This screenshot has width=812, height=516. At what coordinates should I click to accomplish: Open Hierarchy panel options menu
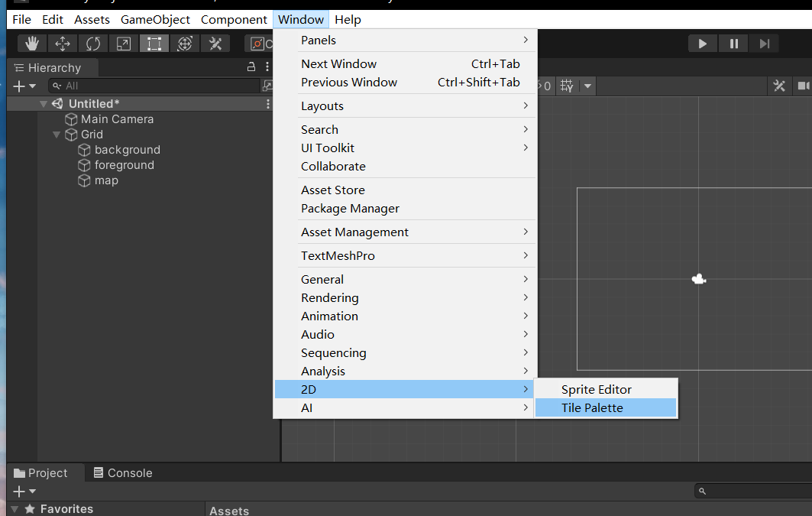267,67
